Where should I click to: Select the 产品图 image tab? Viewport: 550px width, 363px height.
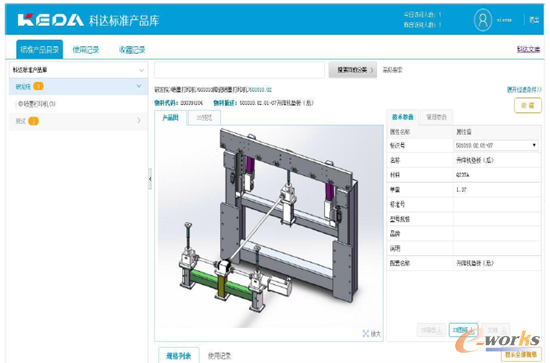coord(170,118)
